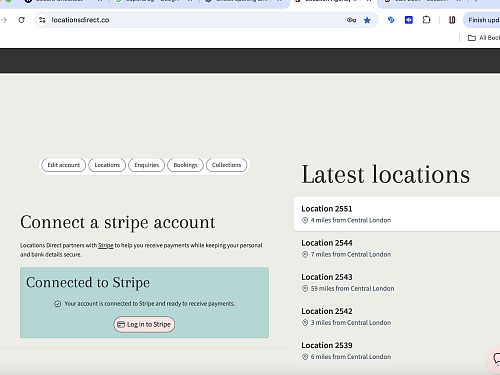This screenshot has height=375, width=500.
Task: Click pin icon beside 6 miles from Central London
Action: point(305,357)
